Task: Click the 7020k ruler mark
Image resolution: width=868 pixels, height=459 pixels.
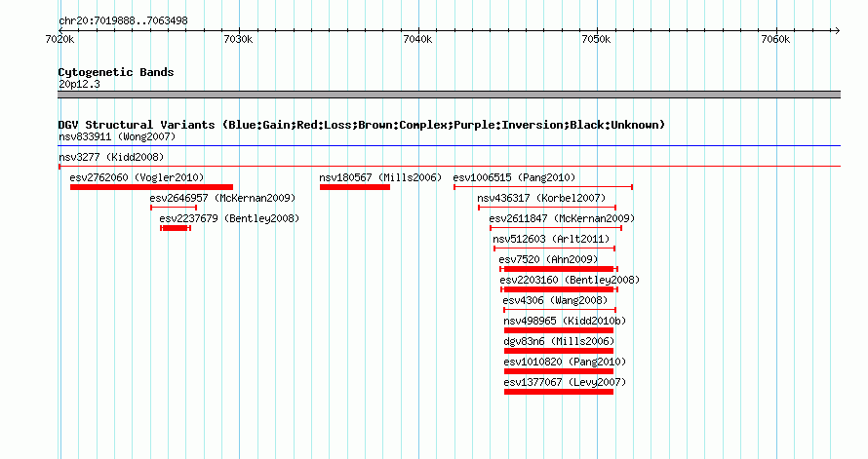Action: [x=59, y=39]
